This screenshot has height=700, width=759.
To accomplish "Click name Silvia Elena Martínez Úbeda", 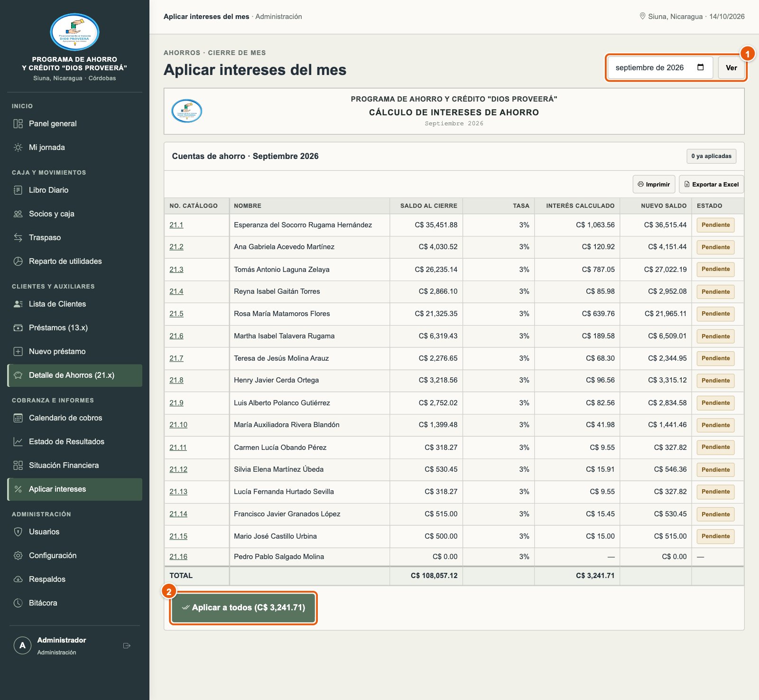I will click(279, 469).
